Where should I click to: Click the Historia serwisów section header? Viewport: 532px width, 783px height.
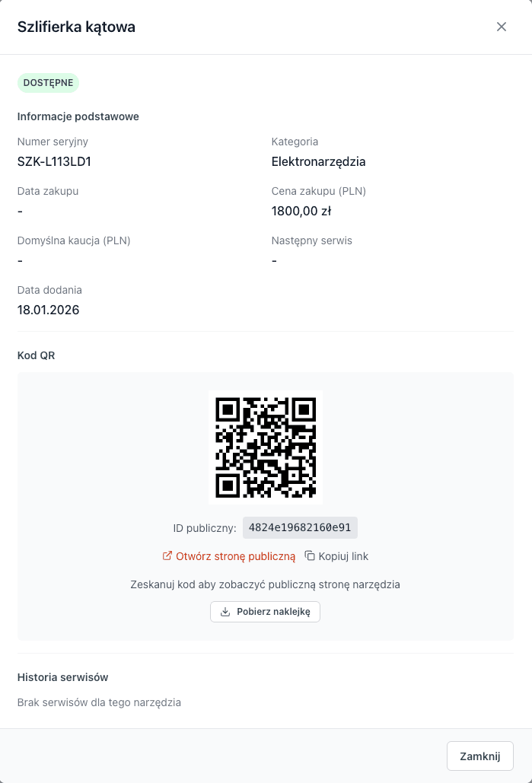click(62, 677)
